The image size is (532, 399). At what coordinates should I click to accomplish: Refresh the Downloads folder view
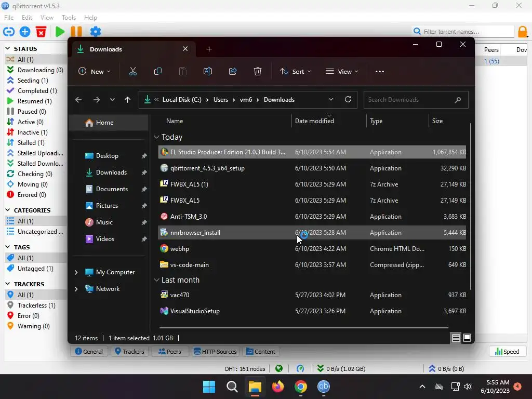pyautogui.click(x=348, y=99)
